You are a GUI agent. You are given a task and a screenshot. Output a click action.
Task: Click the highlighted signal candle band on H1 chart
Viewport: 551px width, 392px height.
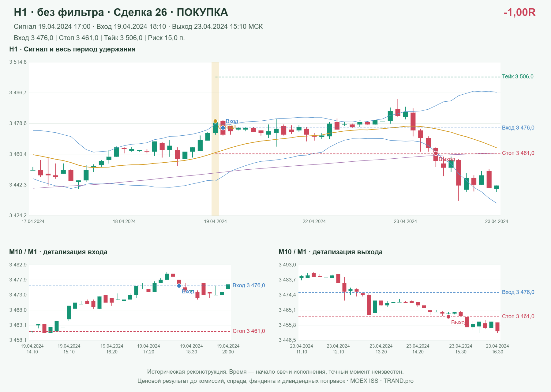tap(215, 139)
